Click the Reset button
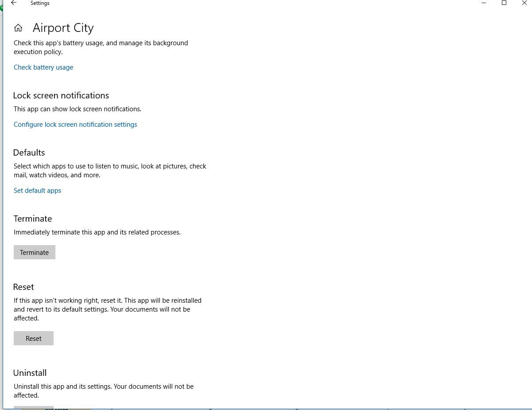Screen dimensions: 532x410 point(34,338)
